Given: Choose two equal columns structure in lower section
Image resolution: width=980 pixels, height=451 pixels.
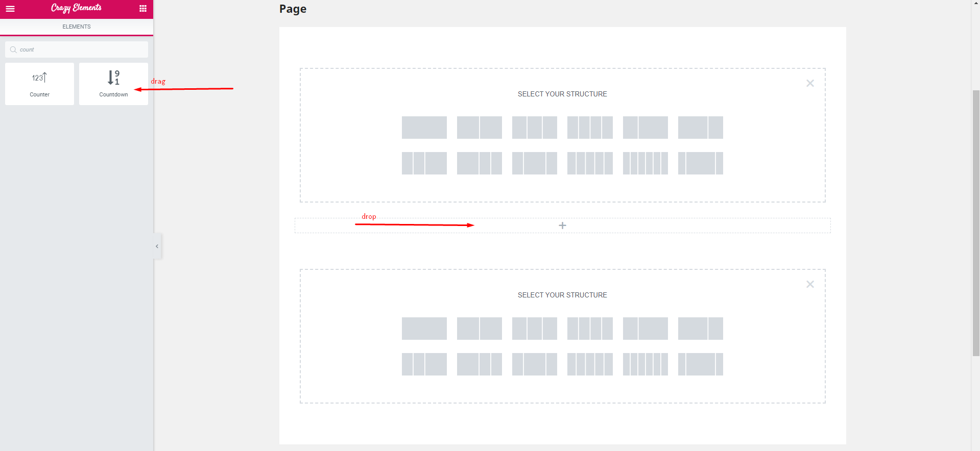Looking at the screenshot, I should tap(479, 329).
